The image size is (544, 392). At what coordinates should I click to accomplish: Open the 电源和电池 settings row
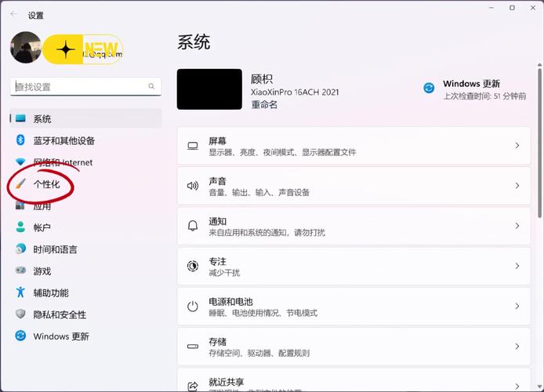[354, 307]
